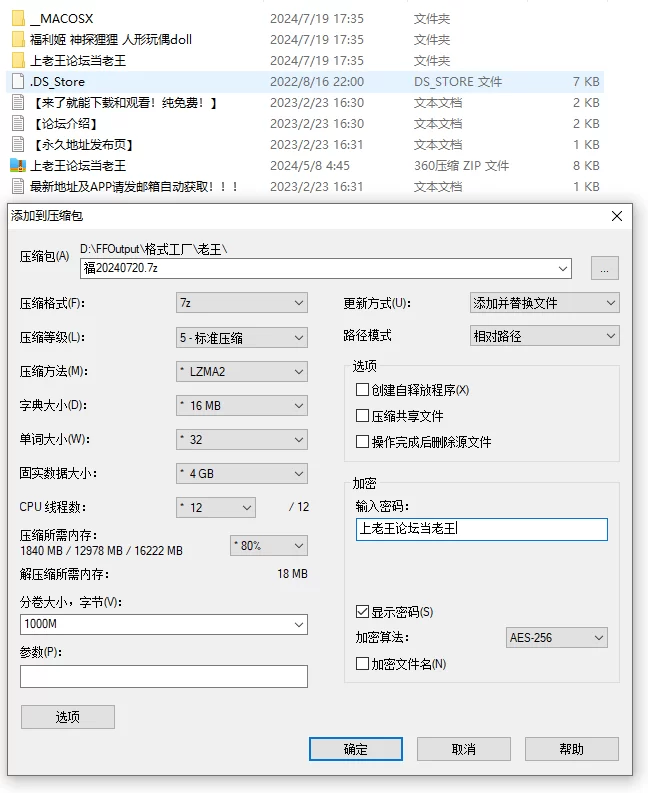Click 18 MB 解压缩所需内存 value
The height and width of the screenshot is (793, 648).
[x=292, y=574]
